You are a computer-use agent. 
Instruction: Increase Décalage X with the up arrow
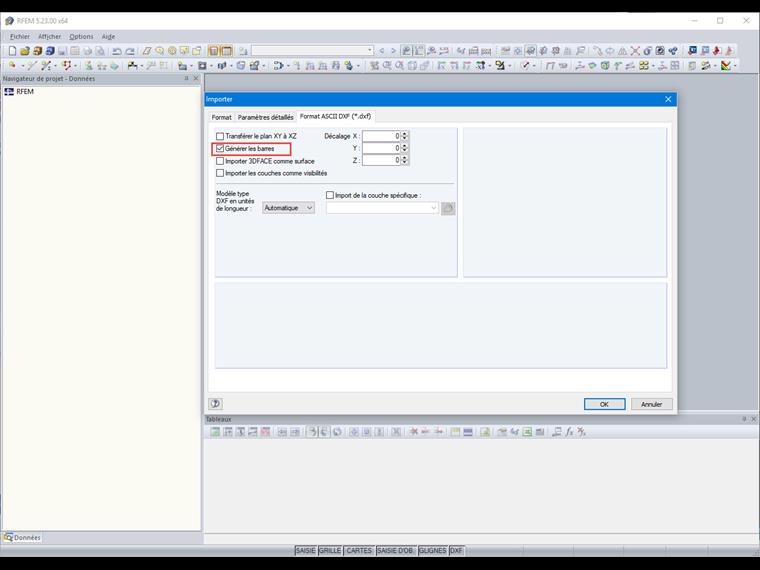405,133
